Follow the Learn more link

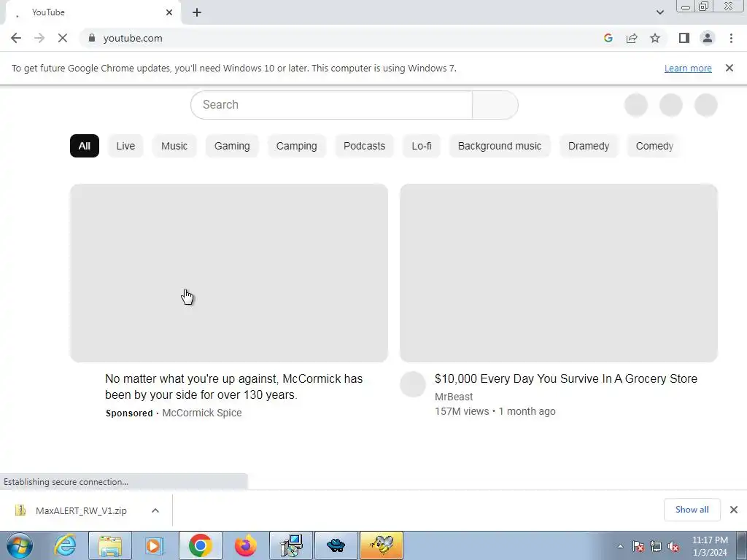[x=688, y=68]
